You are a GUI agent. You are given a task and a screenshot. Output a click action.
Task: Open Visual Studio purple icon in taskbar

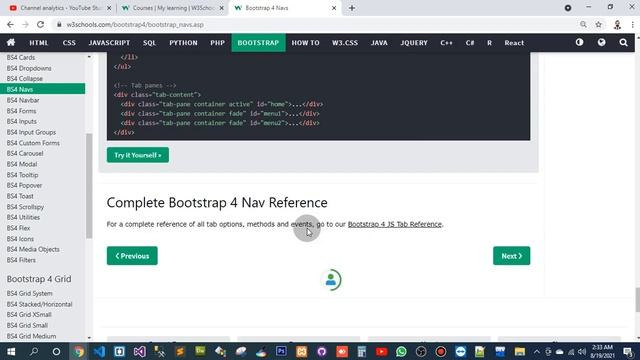click(139, 351)
